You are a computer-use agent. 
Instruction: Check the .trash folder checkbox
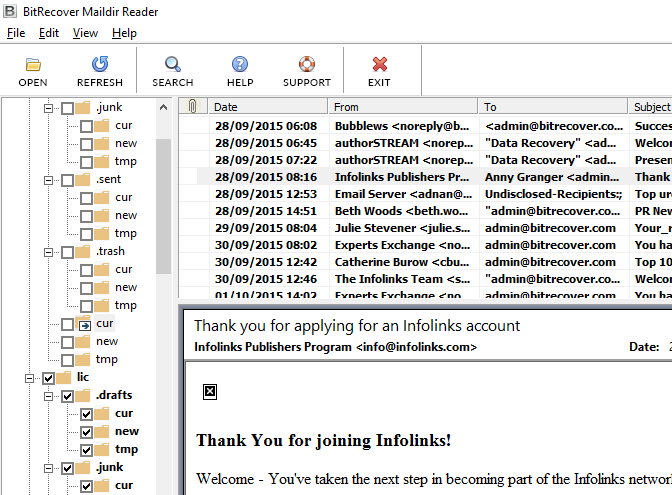[67, 252]
